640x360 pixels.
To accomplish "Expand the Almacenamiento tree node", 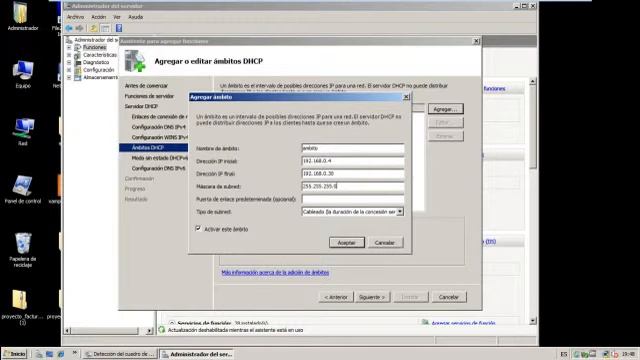I will [69, 77].
